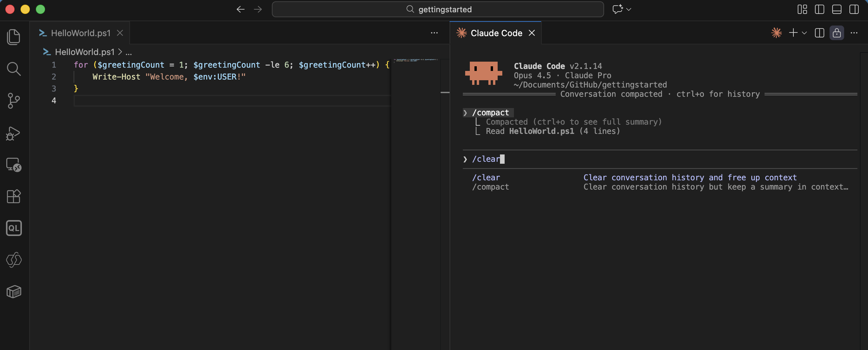This screenshot has width=868, height=350.
Task: Toggle the secondary side bar visibility
Action: 854,9
